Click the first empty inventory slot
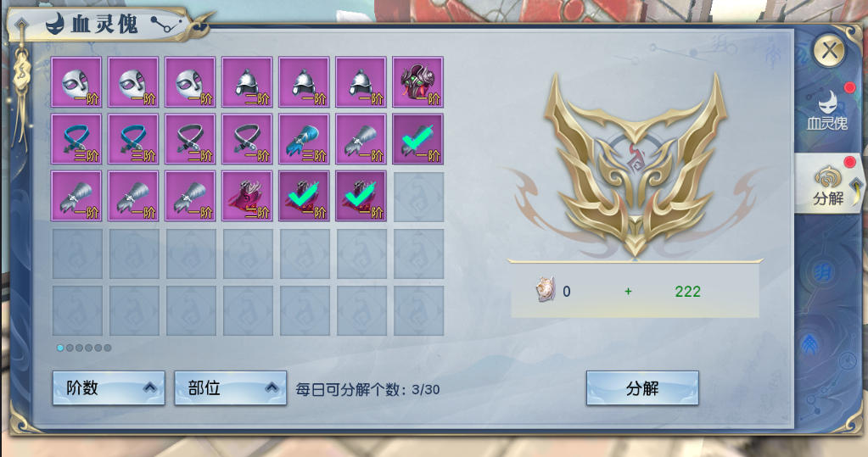Viewport: 868px width, 457px height. [x=418, y=197]
